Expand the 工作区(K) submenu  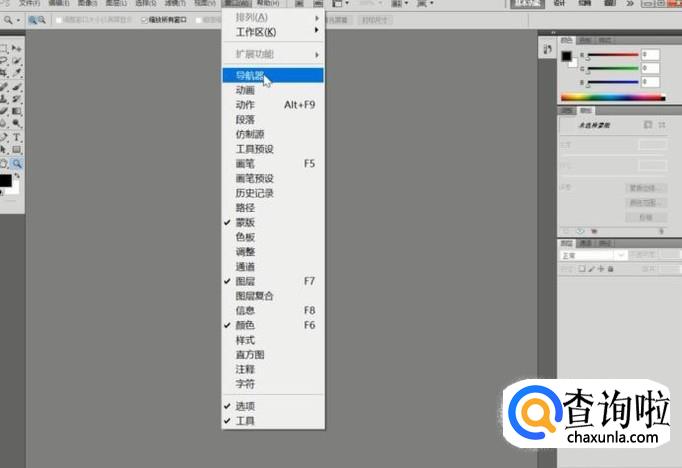click(273, 32)
